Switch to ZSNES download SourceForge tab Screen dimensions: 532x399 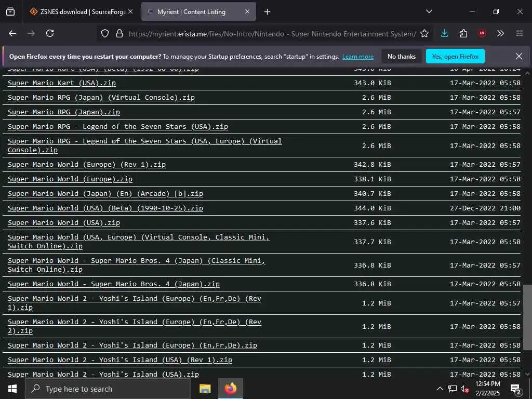82,12
